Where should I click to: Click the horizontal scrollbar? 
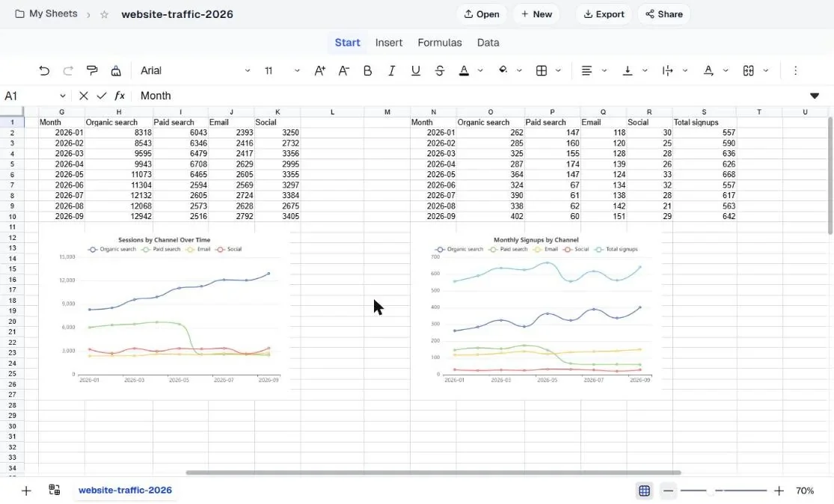433,472
